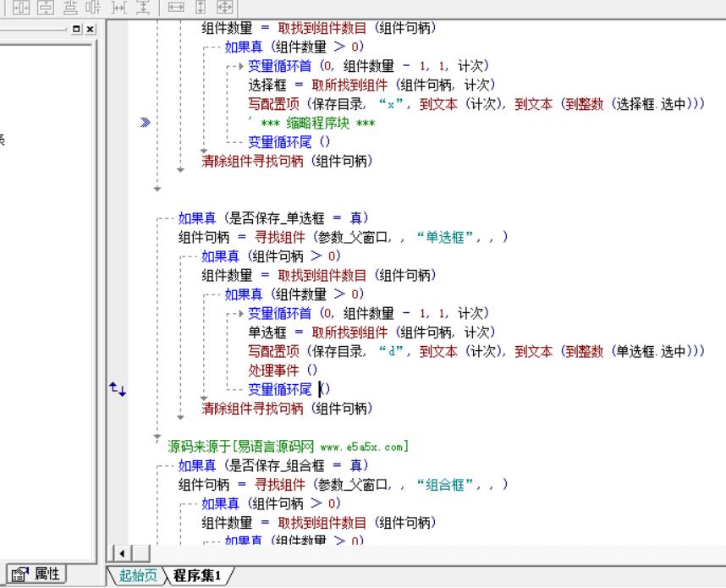726x588 pixels.
Task: Click the line '选择框 = 取所找到组件'
Action: (371, 85)
